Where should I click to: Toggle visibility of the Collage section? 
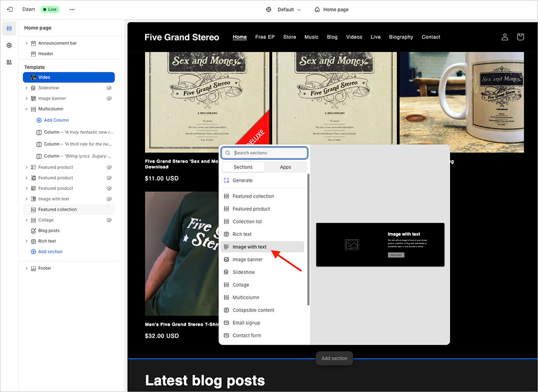[x=109, y=220]
